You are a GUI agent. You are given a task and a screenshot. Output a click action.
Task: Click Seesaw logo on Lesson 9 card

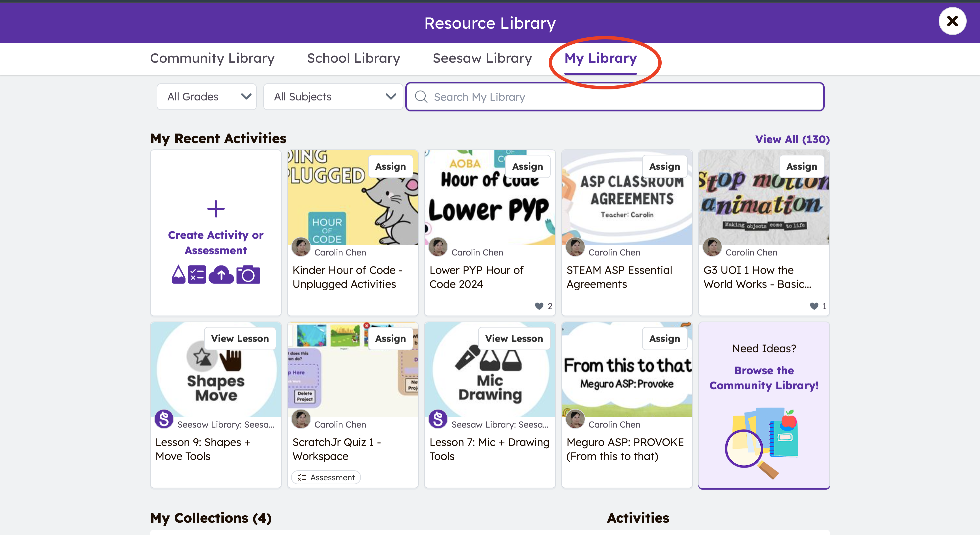pos(164,419)
